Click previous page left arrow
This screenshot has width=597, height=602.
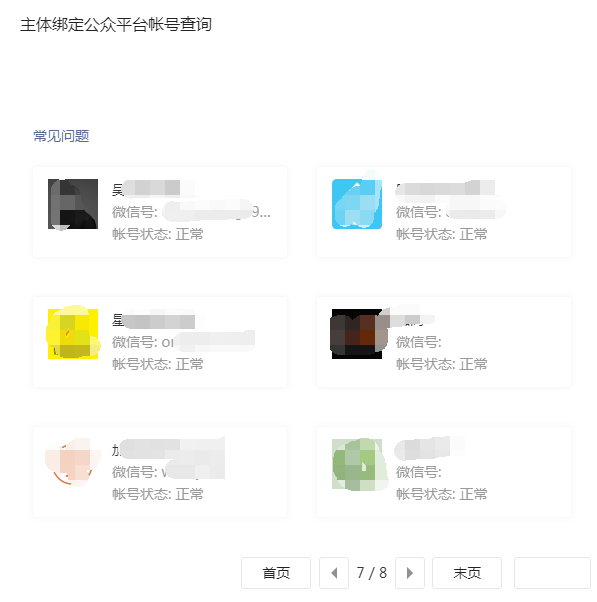(x=334, y=573)
